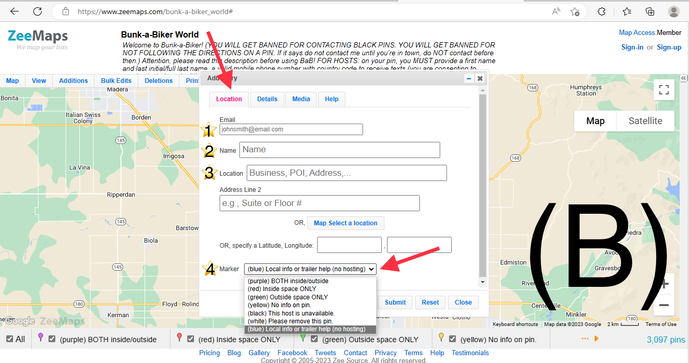Open the browser extensions icon
This screenshot has width=689, height=363.
[x=602, y=11]
